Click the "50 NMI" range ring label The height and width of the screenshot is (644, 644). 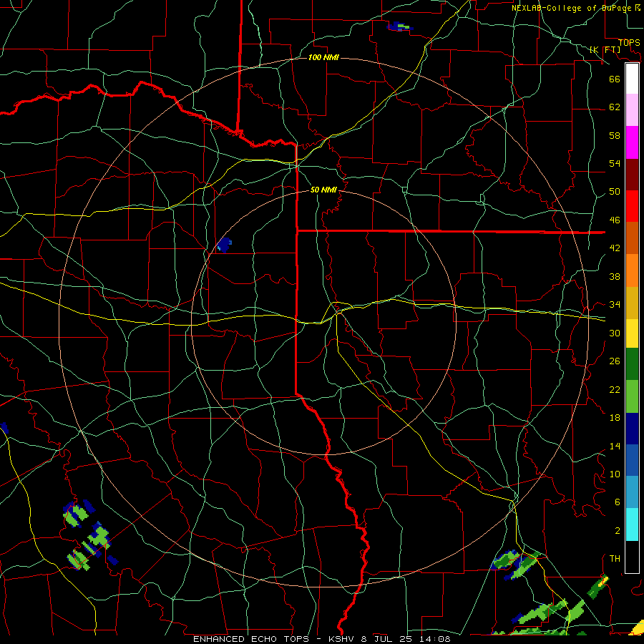coord(323,190)
